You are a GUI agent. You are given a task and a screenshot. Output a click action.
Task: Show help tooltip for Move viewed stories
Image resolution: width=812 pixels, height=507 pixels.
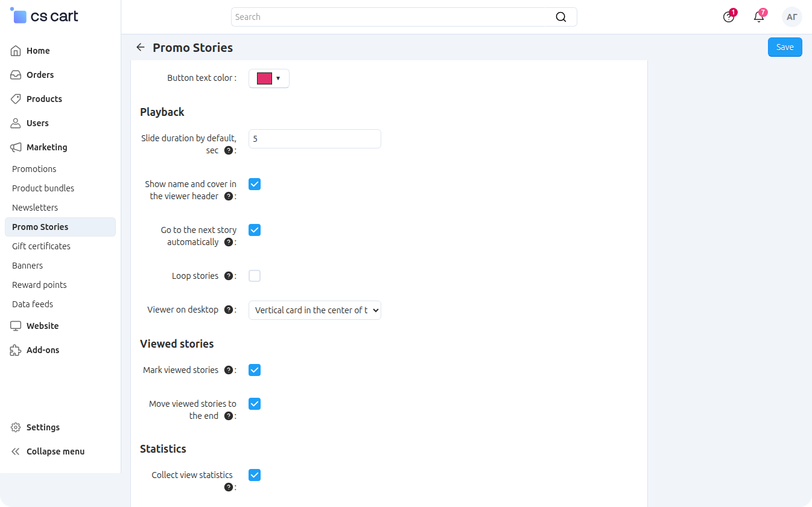pos(229,416)
